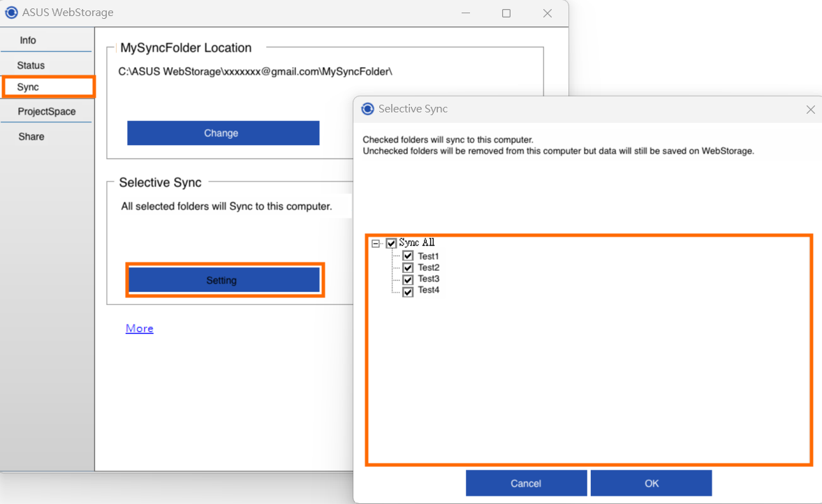Close the ASUS WebStorage main window
Viewport: 822px width, 504px height.
point(548,13)
